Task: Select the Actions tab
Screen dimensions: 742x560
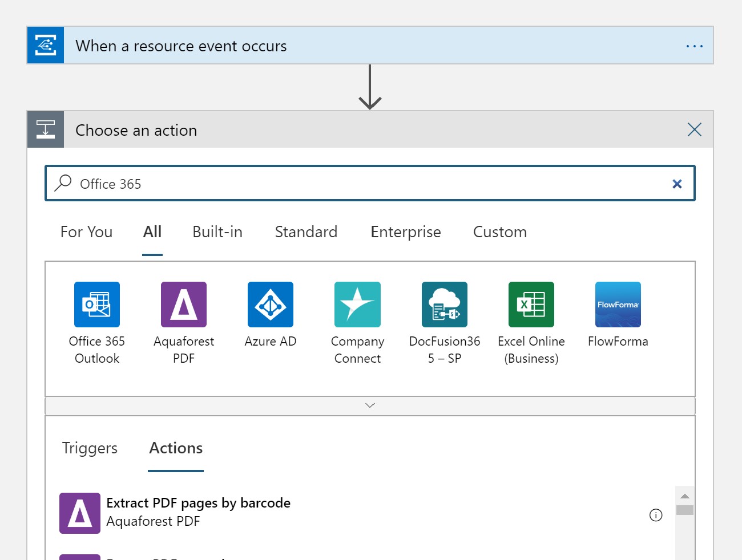Action: coord(176,448)
